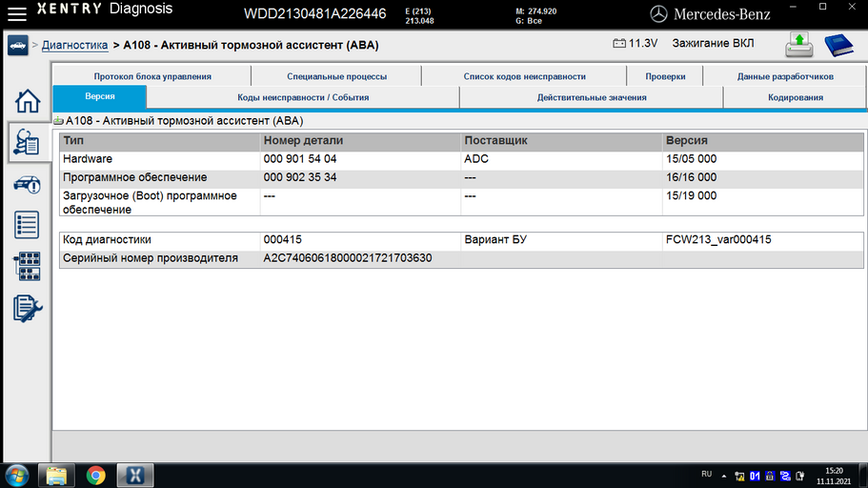Open the Специальные процессы tab

tap(336, 76)
